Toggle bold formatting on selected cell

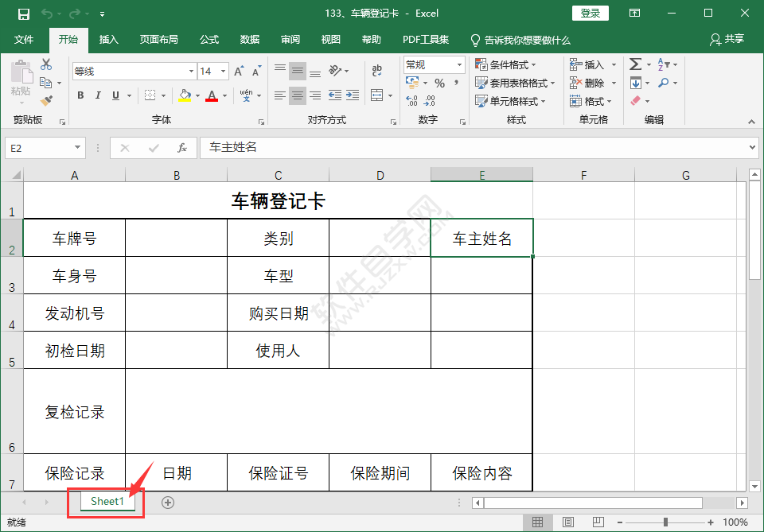(80, 95)
